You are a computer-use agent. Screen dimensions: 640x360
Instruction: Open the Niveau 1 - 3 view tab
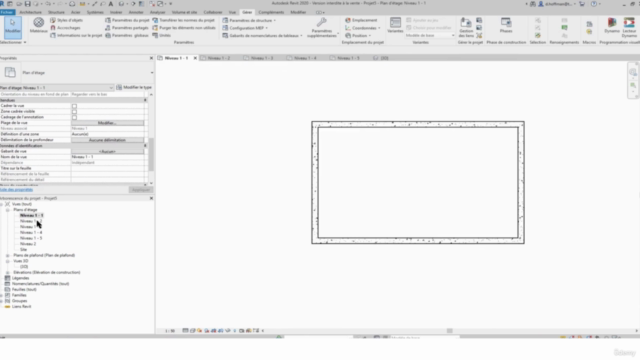pos(262,58)
